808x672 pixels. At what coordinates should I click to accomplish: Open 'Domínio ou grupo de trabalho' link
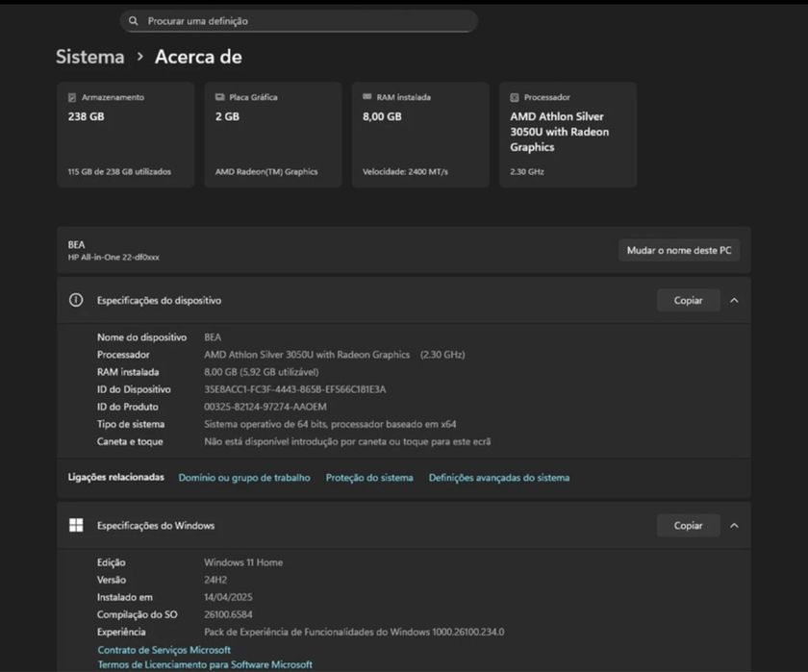pos(244,478)
